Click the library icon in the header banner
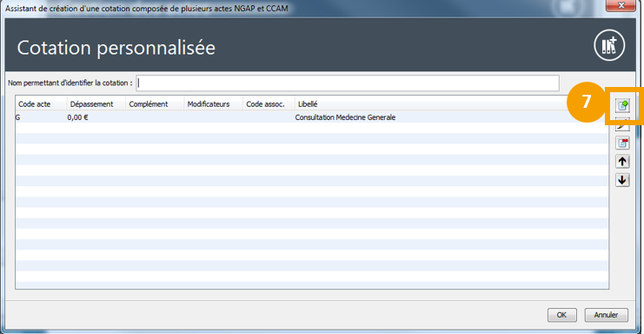The height and width of the screenshot is (334, 644). [609, 45]
